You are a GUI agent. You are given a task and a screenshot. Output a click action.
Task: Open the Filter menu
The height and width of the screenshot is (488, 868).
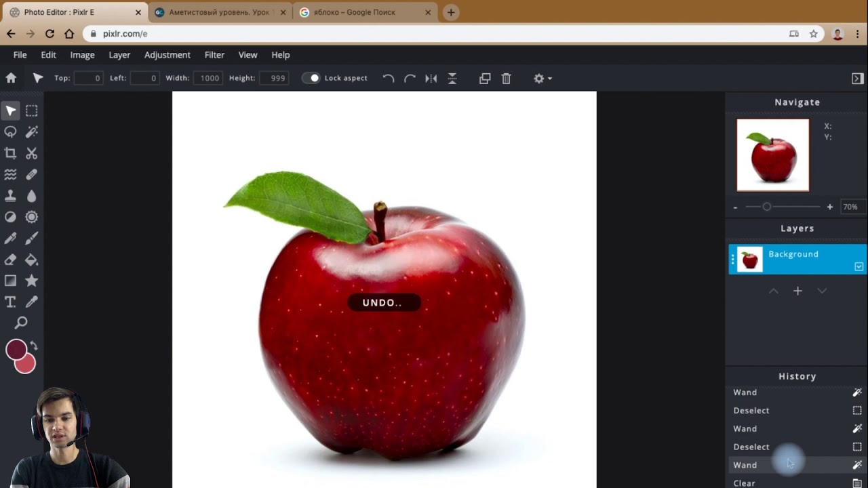pos(214,55)
